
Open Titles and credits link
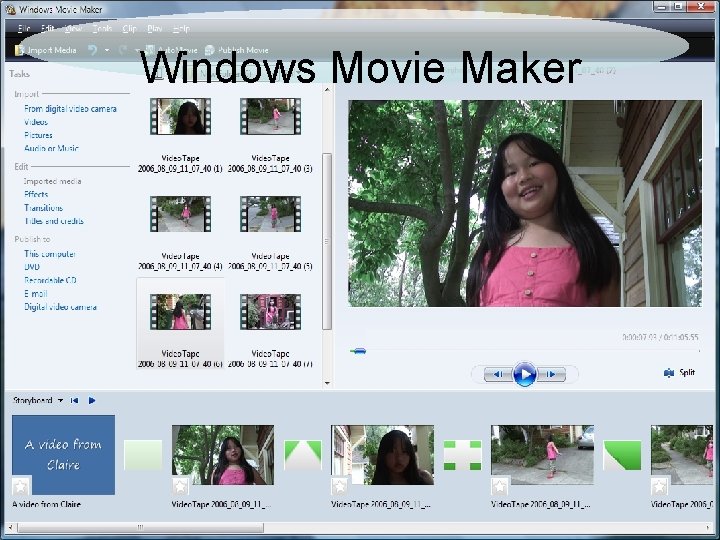[54, 221]
